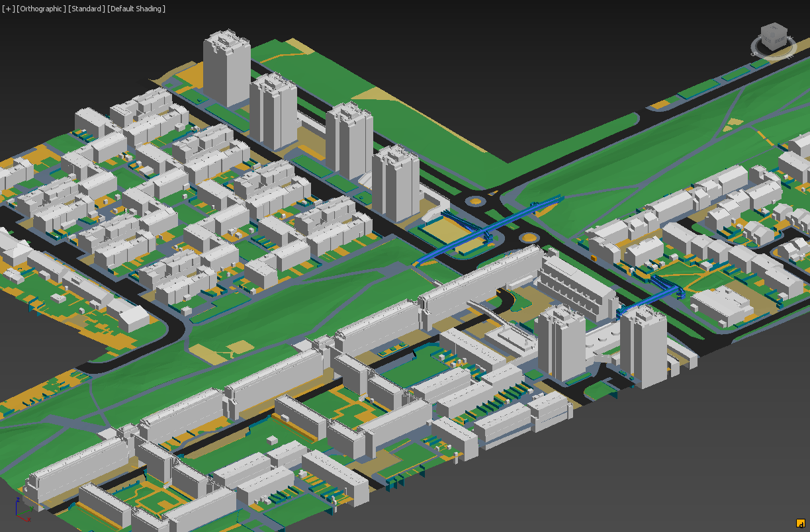
Task: Open the Standard viewport label menu
Action: pos(86,9)
